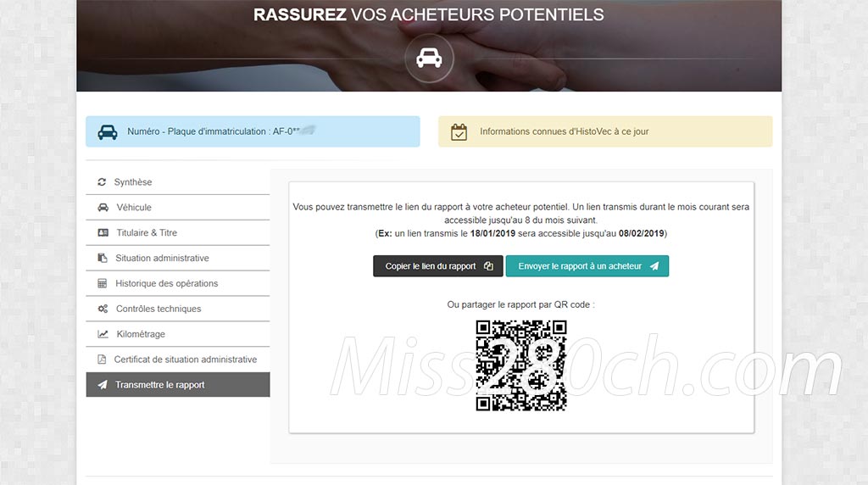The width and height of the screenshot is (868, 485).
Task: Click the calendar check icon in yellow banner
Action: (459, 131)
